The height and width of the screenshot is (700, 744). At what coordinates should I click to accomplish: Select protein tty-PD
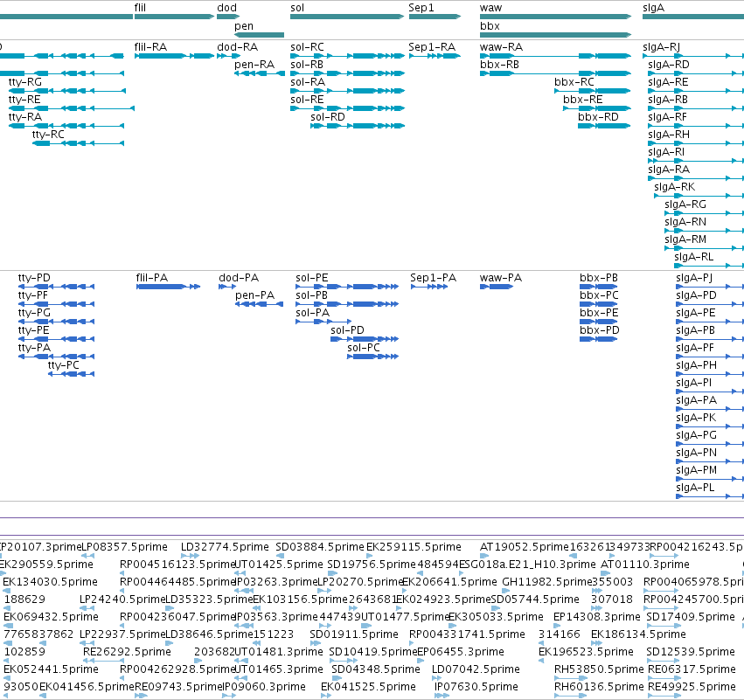tap(57, 287)
